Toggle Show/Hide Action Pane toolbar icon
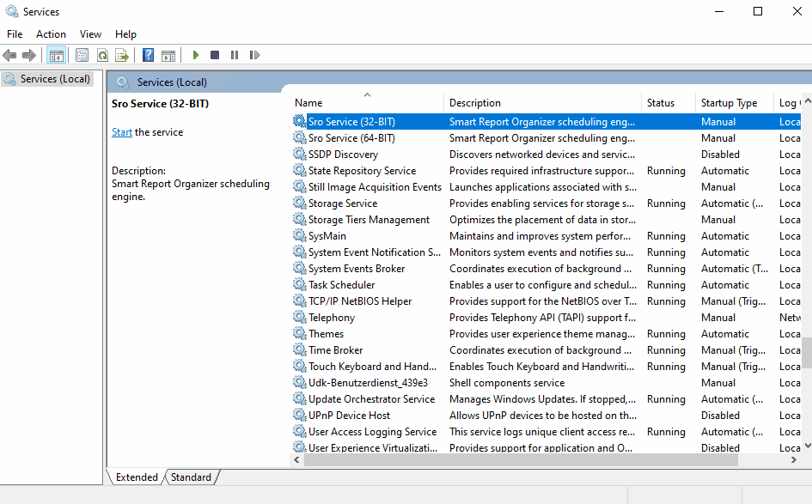 168,55
